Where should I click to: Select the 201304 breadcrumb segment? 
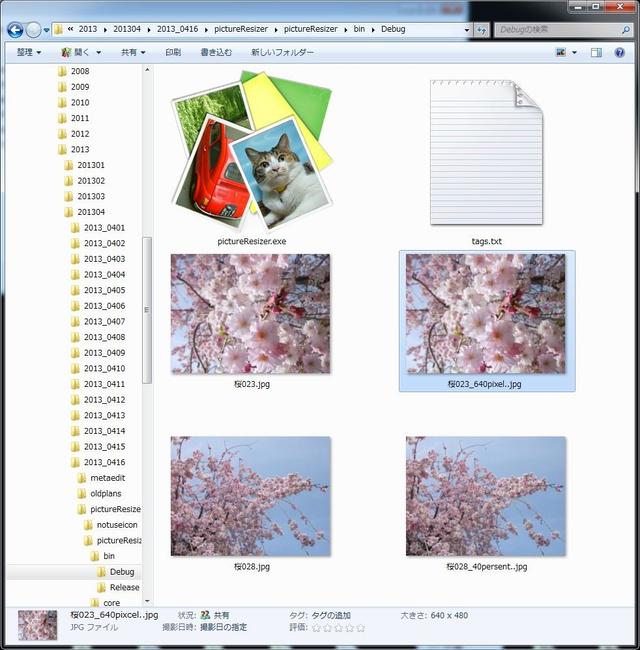coord(127,29)
